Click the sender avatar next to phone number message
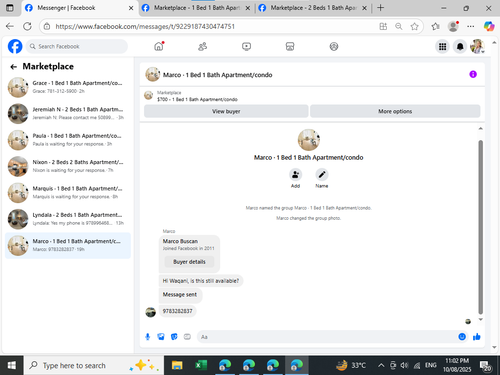Screen dimensions: 500x375 (x=151, y=312)
